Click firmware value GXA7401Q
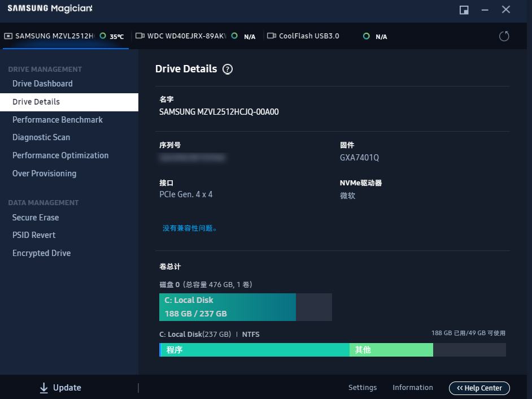 click(359, 158)
